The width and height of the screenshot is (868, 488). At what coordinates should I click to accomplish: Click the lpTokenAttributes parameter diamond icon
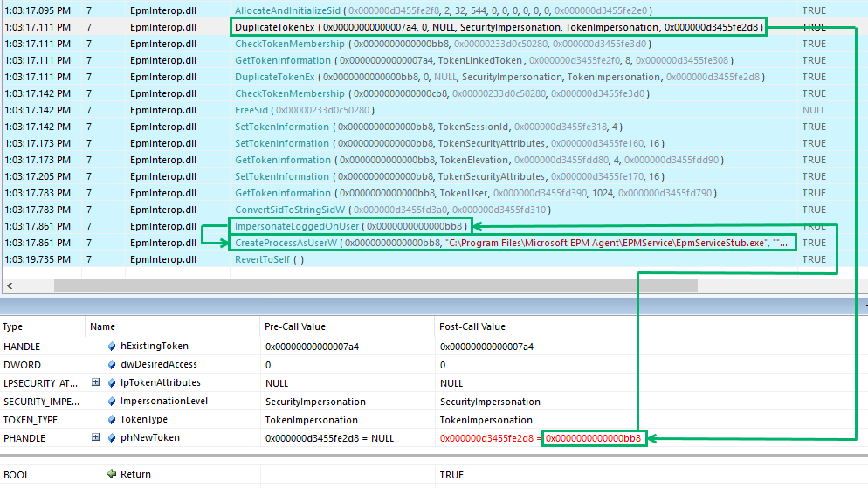[x=112, y=383]
